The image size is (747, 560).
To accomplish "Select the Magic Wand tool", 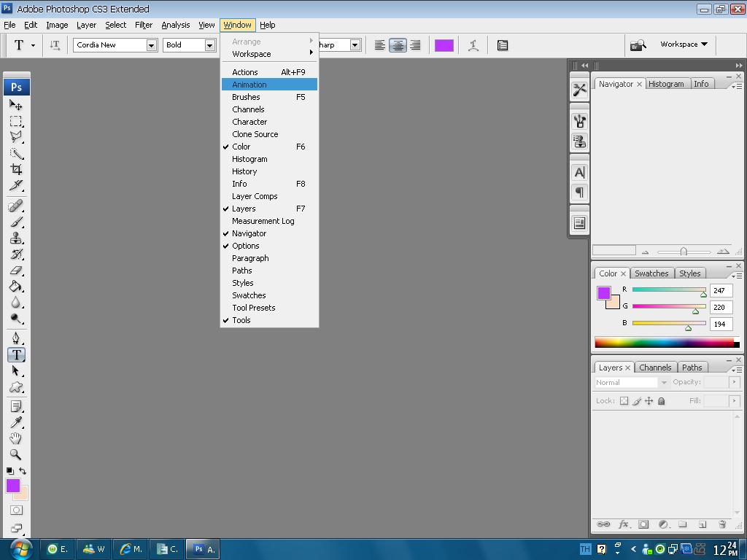I will point(16,153).
